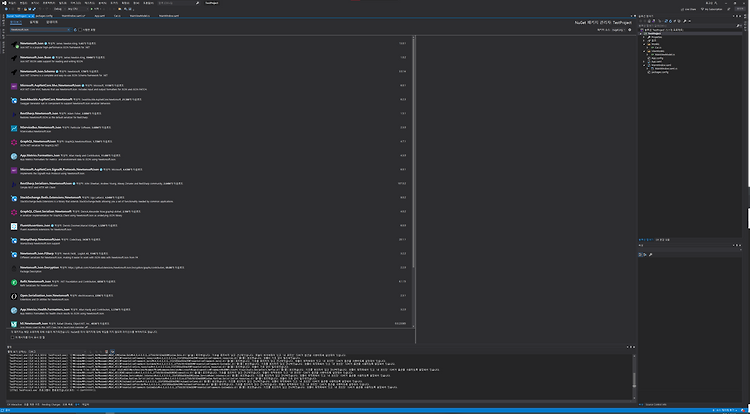Select Car.cs in Solution Explorer
Viewport: 750px width, 414px height.
click(658, 47)
